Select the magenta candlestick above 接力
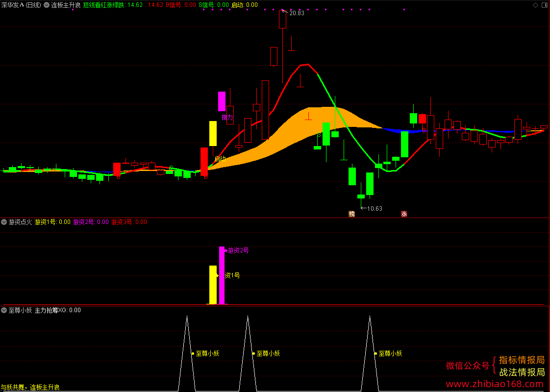This screenshot has height=392, width=550. coord(222,102)
